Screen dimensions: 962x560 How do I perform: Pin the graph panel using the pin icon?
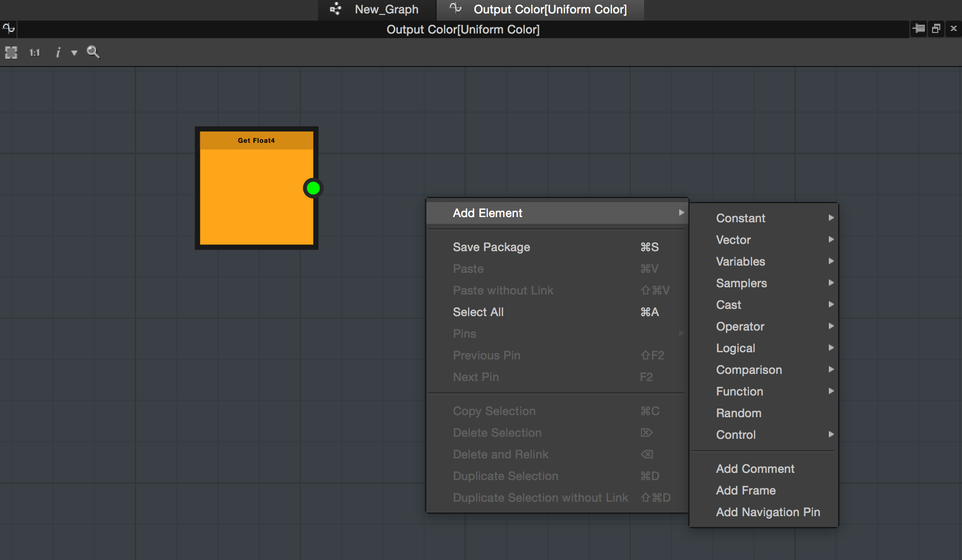point(919,28)
